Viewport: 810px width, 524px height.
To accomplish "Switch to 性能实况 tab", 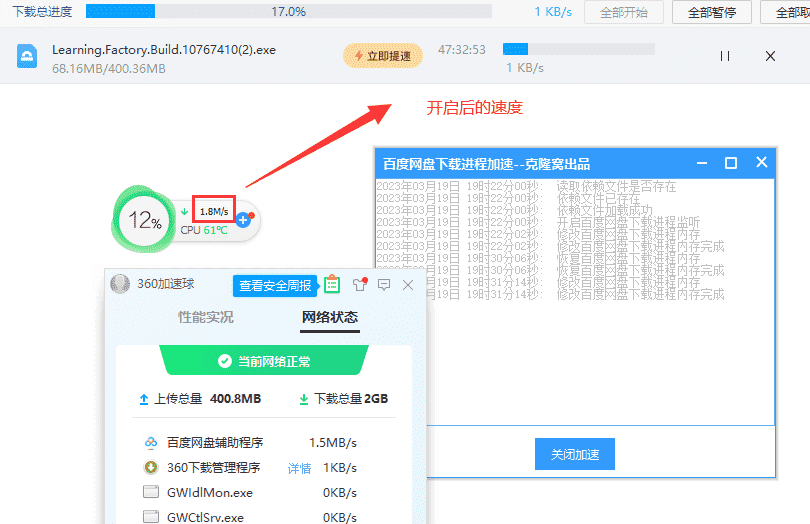I will coord(206,317).
